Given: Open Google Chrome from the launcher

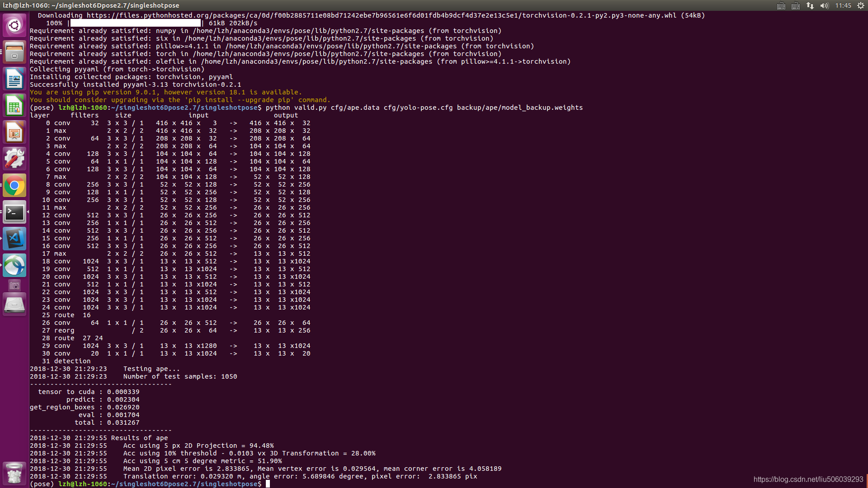Looking at the screenshot, I should click(x=14, y=186).
